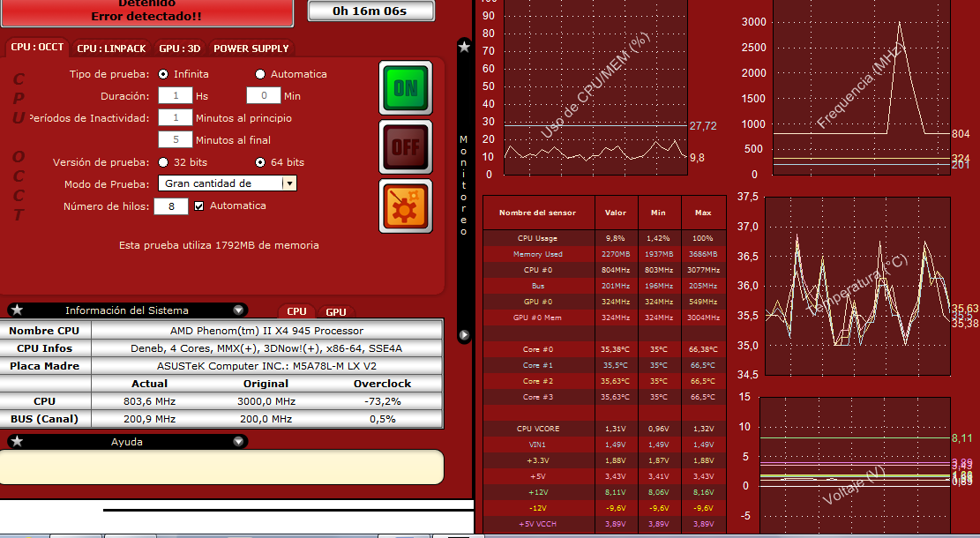Viewport: 980px width, 538px height.
Task: Click the -12V sensor row label
Action: (x=537, y=508)
